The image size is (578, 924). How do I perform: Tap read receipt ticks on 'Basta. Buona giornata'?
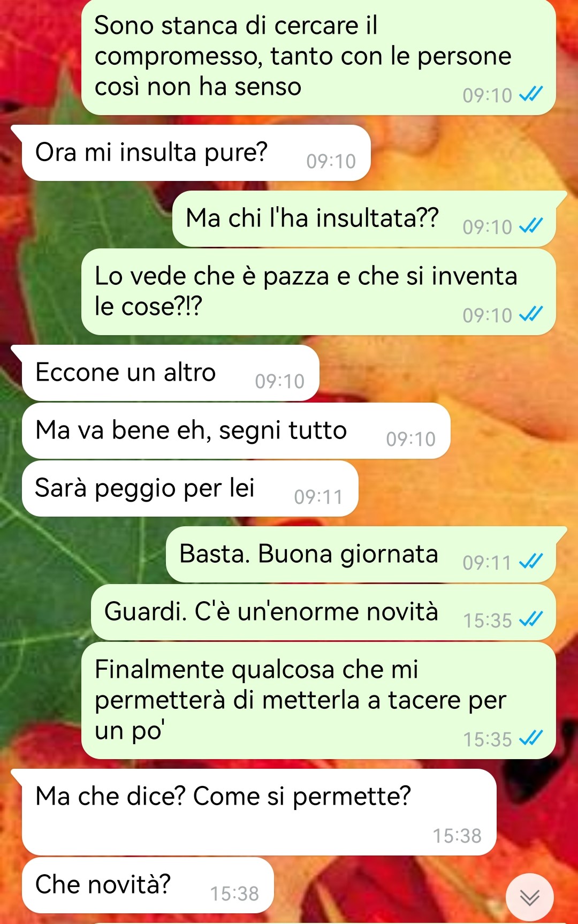click(531, 562)
